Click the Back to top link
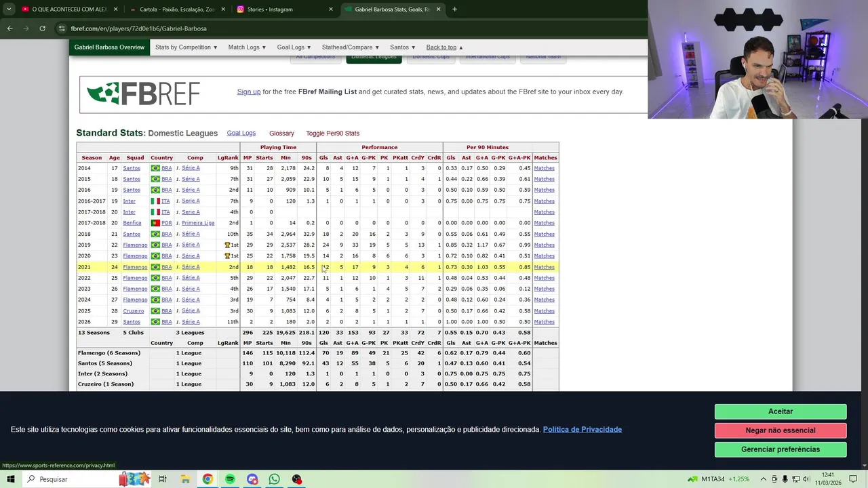The width and height of the screenshot is (868, 488). point(444,47)
